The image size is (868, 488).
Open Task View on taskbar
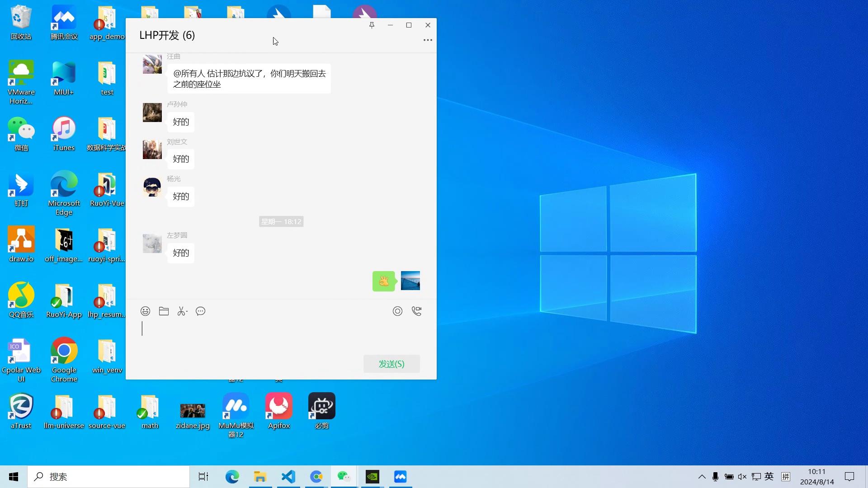(203, 477)
